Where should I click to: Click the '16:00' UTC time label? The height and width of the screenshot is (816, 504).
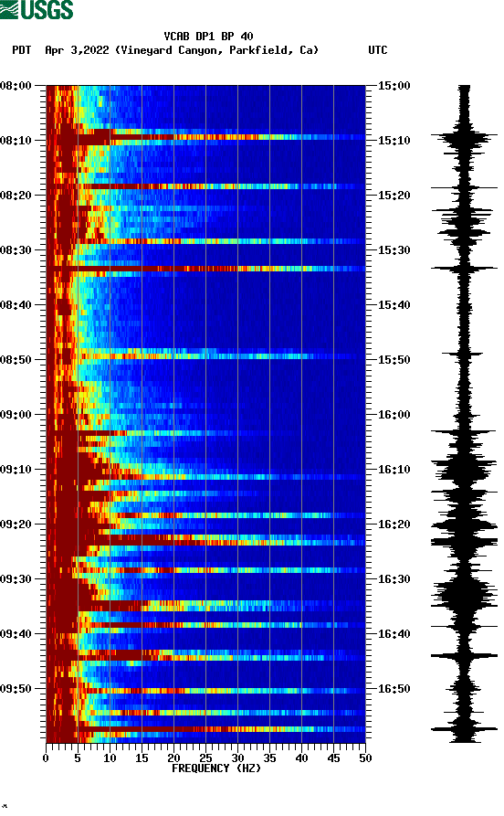(x=394, y=415)
